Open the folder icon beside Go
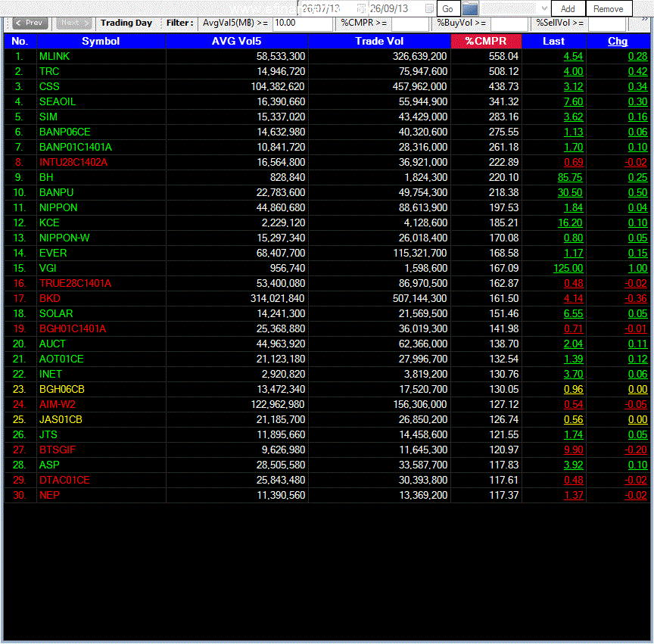Viewport: 654px width, 644px height. [469, 9]
